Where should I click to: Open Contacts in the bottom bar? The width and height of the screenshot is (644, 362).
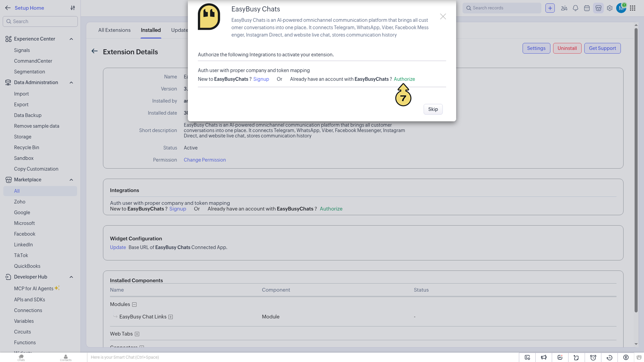[x=66, y=358]
